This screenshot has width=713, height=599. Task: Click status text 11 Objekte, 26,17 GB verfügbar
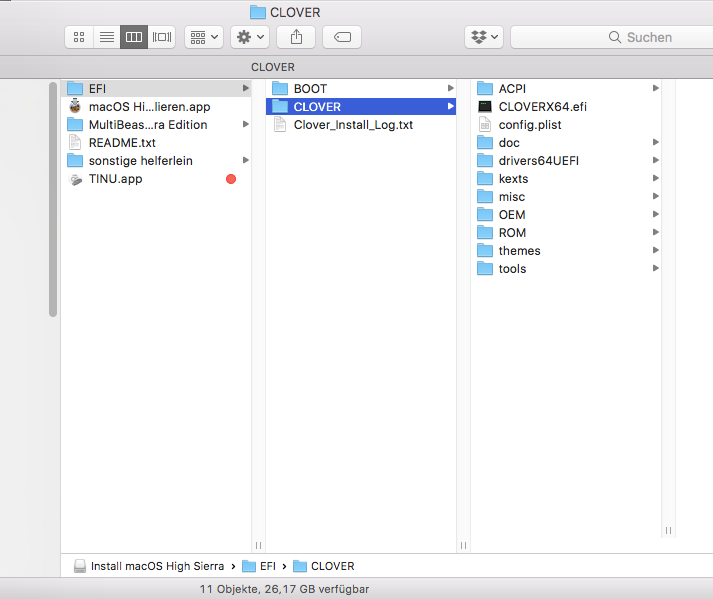pos(284,589)
